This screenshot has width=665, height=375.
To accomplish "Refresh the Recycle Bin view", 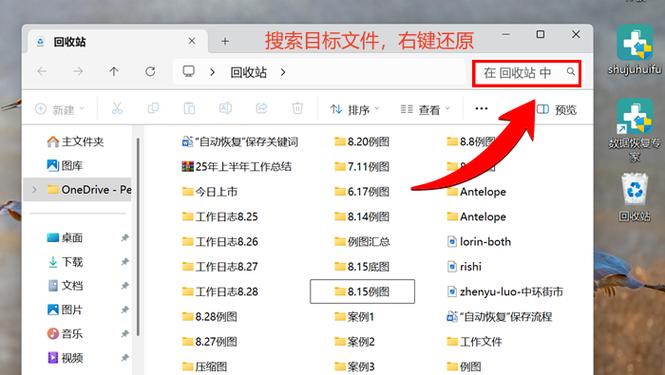I will [x=150, y=72].
